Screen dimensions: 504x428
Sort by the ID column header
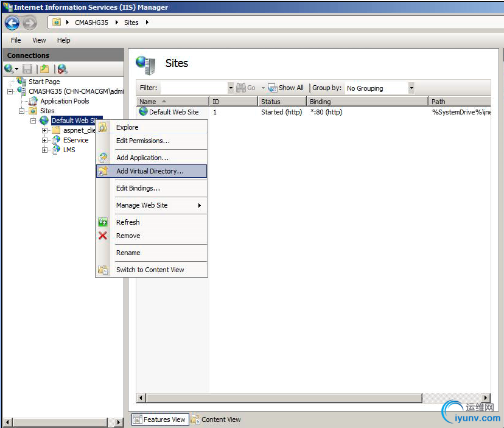[x=234, y=102]
